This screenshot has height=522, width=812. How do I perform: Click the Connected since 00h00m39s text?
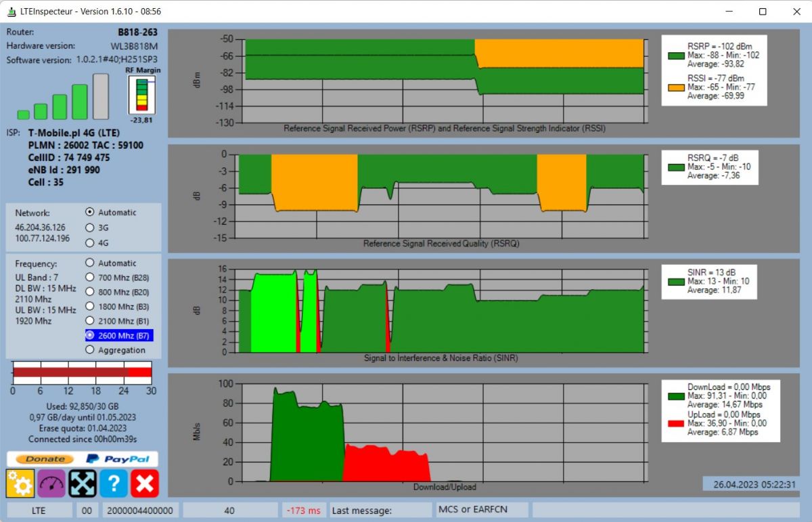point(83,439)
